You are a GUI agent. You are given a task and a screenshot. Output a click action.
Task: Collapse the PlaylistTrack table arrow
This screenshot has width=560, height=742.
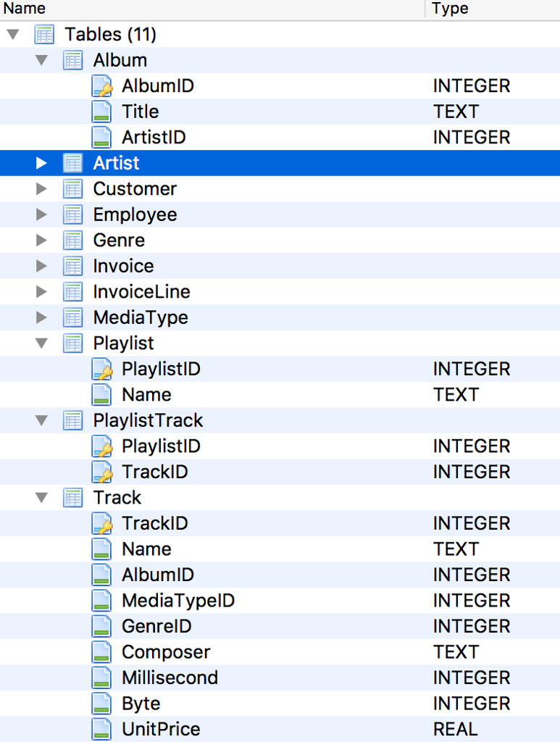click(x=41, y=420)
